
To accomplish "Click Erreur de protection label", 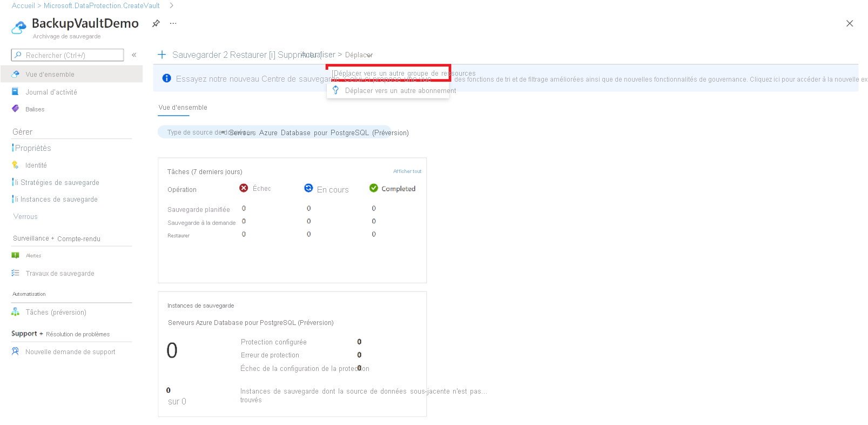I will [x=270, y=355].
